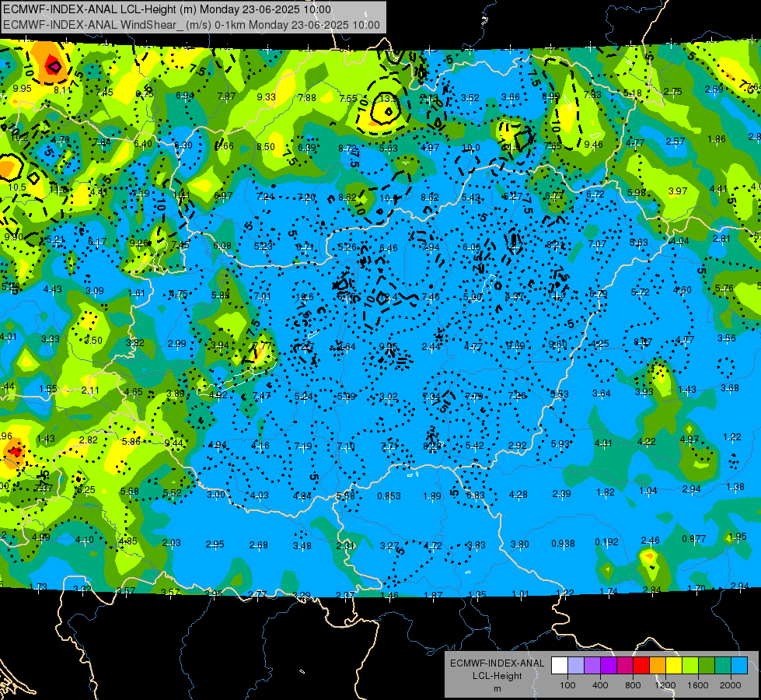The image size is (761, 700).
Task: Click the grid value 3.52
Action: (470, 98)
